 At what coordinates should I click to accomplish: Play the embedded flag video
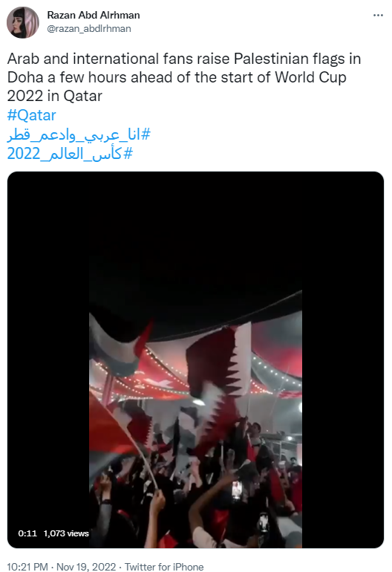coord(195,360)
